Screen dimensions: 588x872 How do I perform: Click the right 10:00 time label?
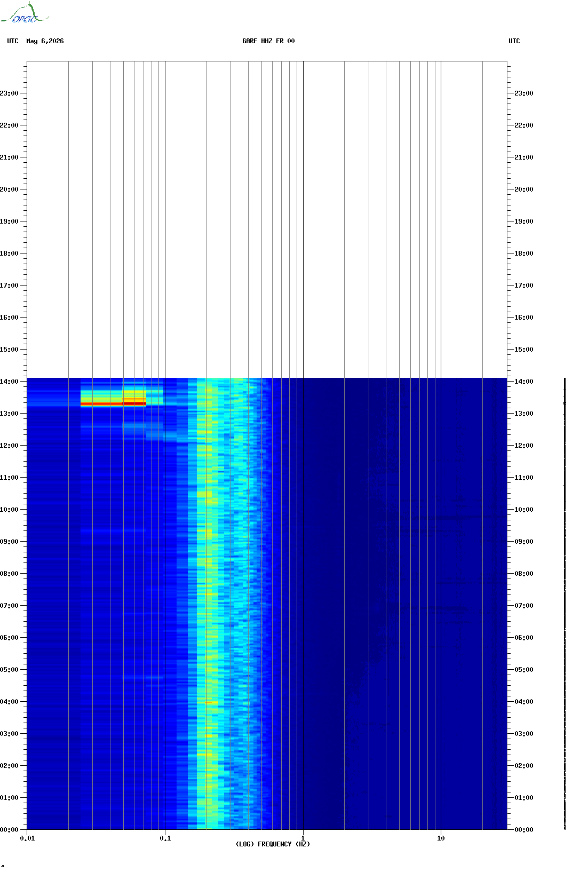(524, 510)
